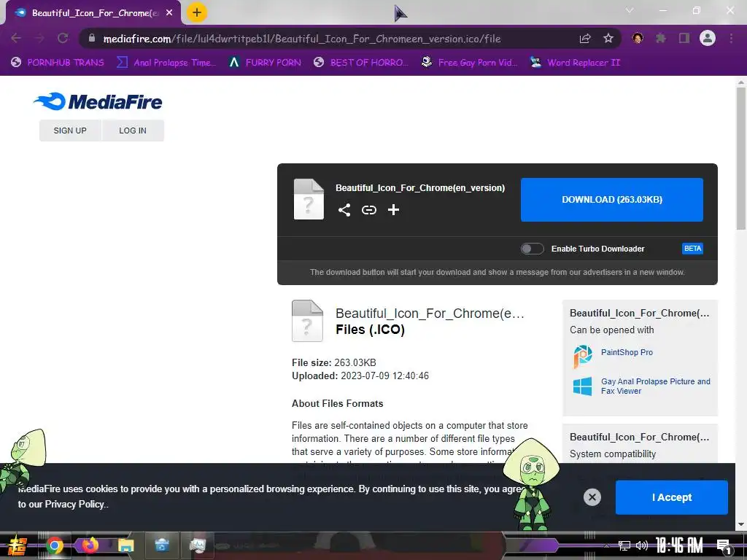Open the Picture and Fax Viewer link
The width and height of the screenshot is (747, 560).
point(656,386)
